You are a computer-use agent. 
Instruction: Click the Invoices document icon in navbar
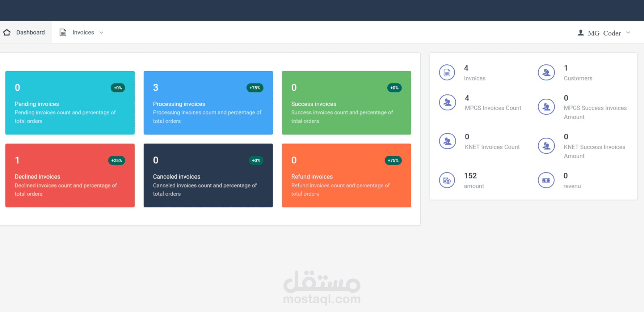coord(63,33)
